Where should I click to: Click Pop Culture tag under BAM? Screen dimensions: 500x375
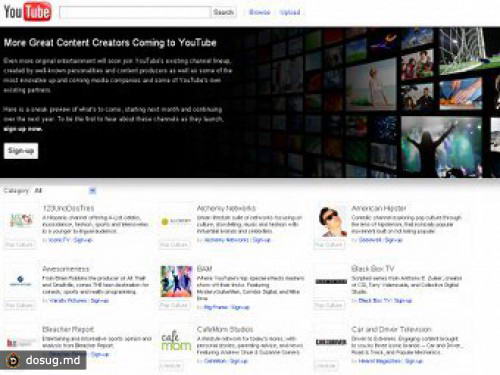point(174,305)
